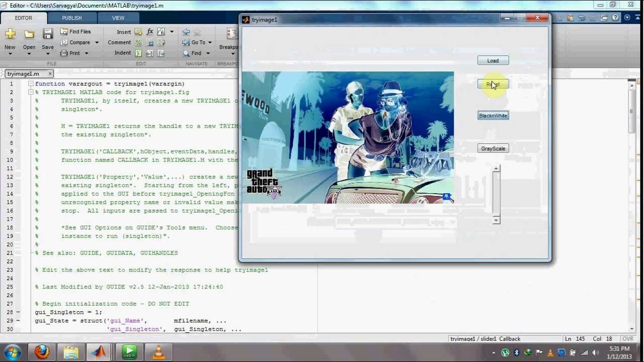This screenshot has height=362, width=644.
Task: Click the paste icon in quick access toolbar
Action: coord(570,18)
